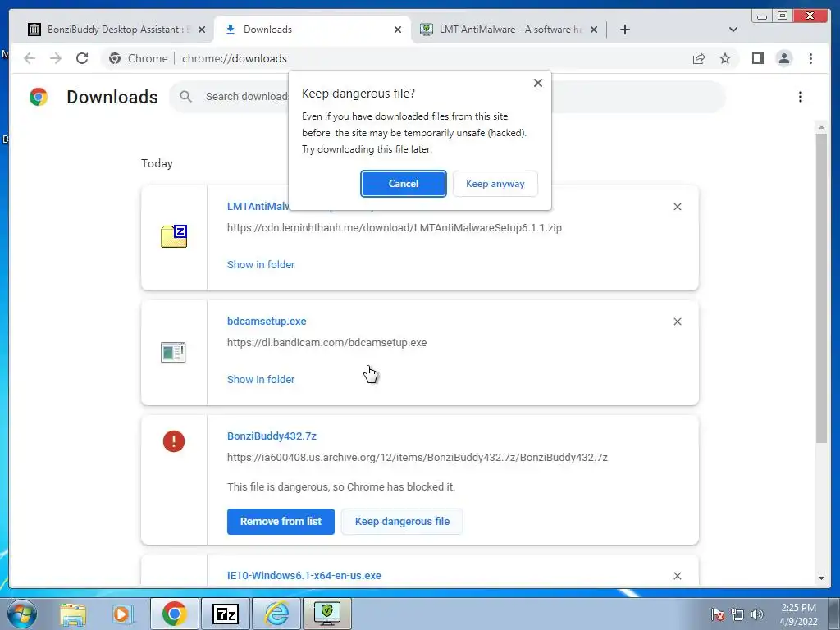Open the bdcamsetup.exe file name link

tap(267, 322)
